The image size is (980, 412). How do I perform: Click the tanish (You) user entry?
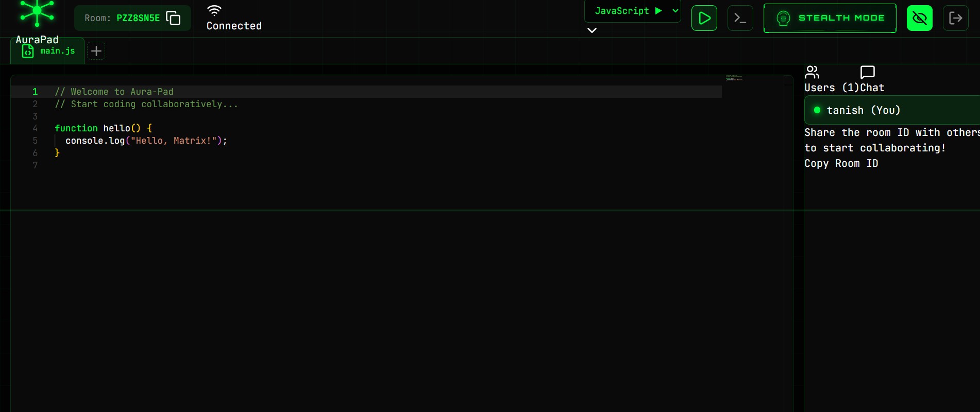click(892, 110)
